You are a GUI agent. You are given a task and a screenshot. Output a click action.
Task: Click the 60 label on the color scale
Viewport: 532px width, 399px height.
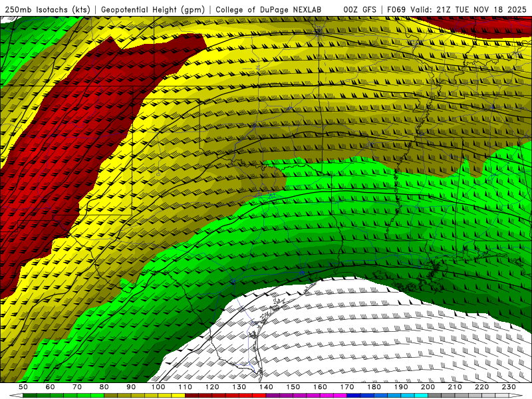click(x=50, y=387)
